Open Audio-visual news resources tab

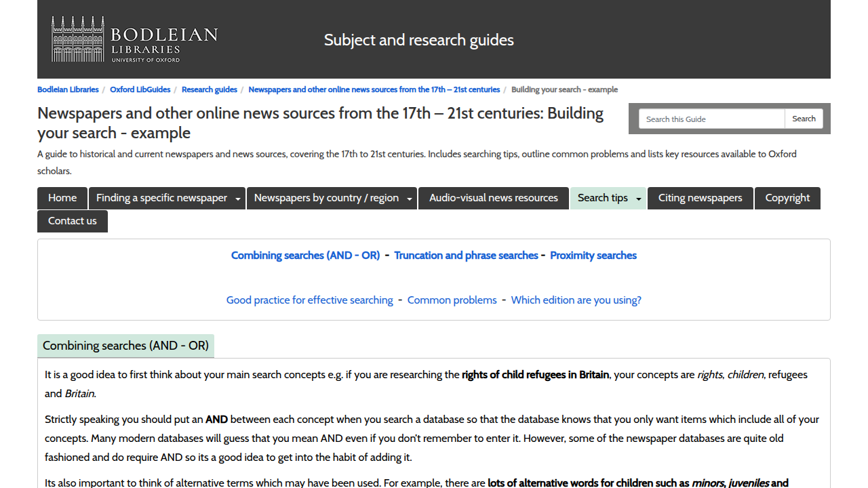coord(494,198)
